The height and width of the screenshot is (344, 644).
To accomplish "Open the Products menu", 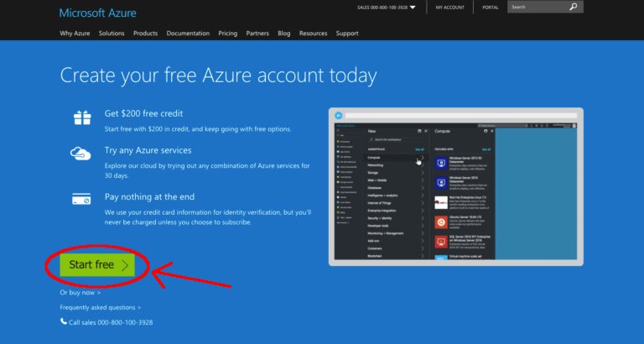I will [x=145, y=34].
